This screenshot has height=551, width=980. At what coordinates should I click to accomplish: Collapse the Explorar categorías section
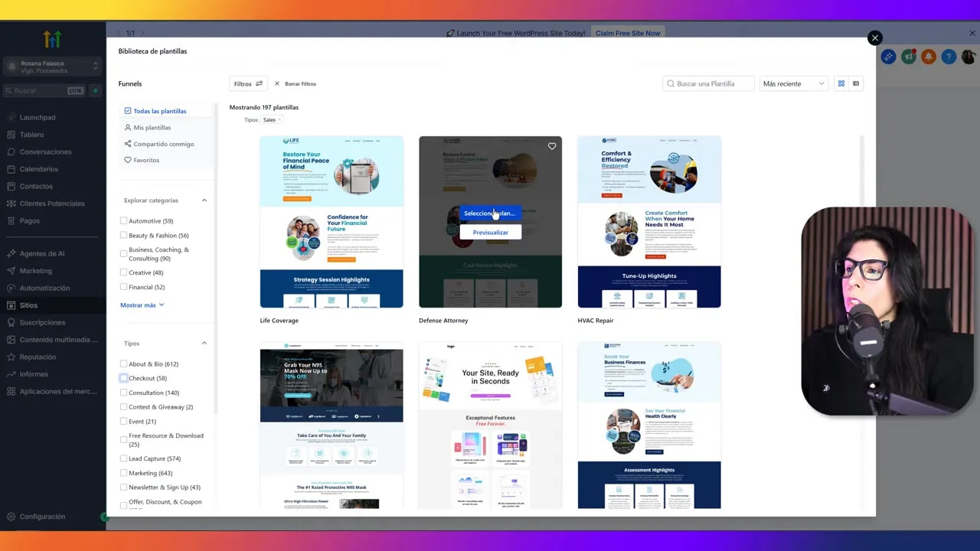coord(204,201)
